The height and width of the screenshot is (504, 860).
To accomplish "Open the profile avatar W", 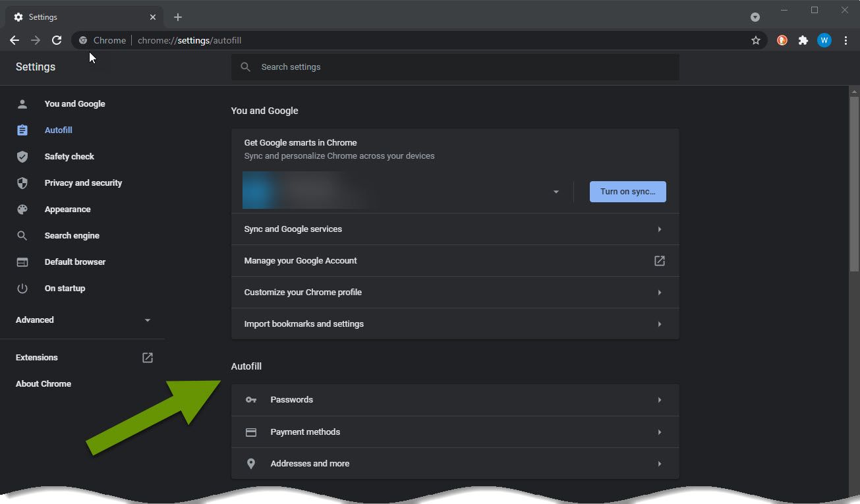I will (824, 40).
